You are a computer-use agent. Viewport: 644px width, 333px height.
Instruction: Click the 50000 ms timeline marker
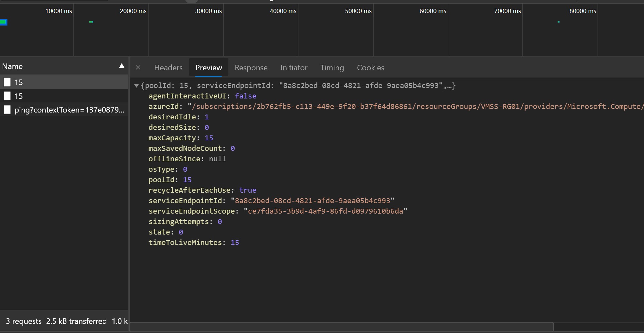tap(358, 11)
